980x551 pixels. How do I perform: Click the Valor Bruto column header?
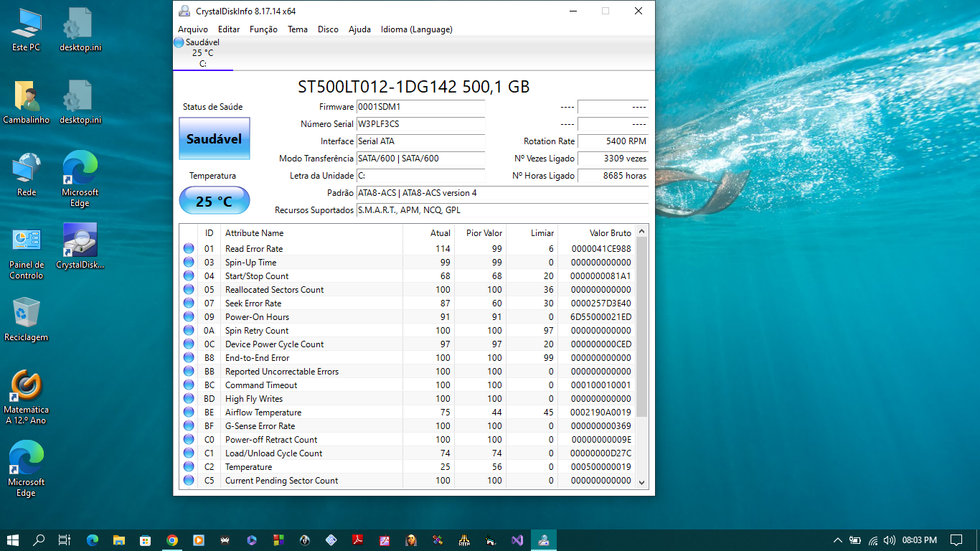point(597,233)
